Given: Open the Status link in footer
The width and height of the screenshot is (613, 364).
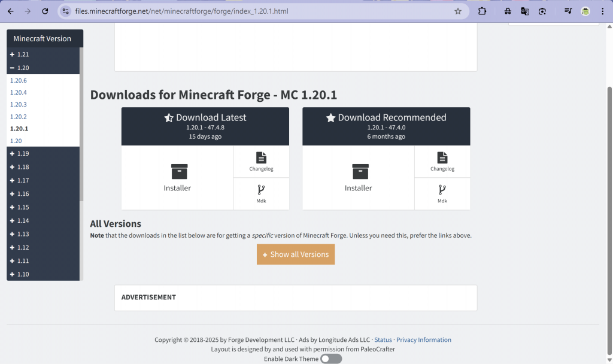Looking at the screenshot, I should tap(383, 340).
